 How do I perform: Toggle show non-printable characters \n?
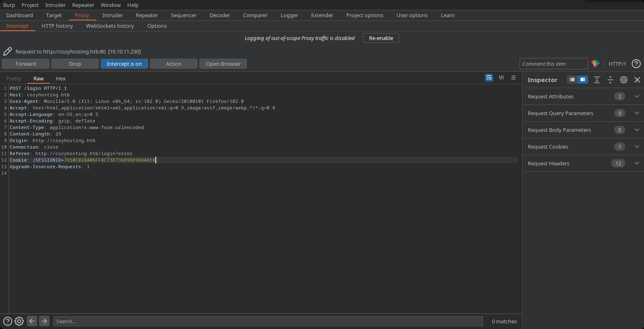501,78
